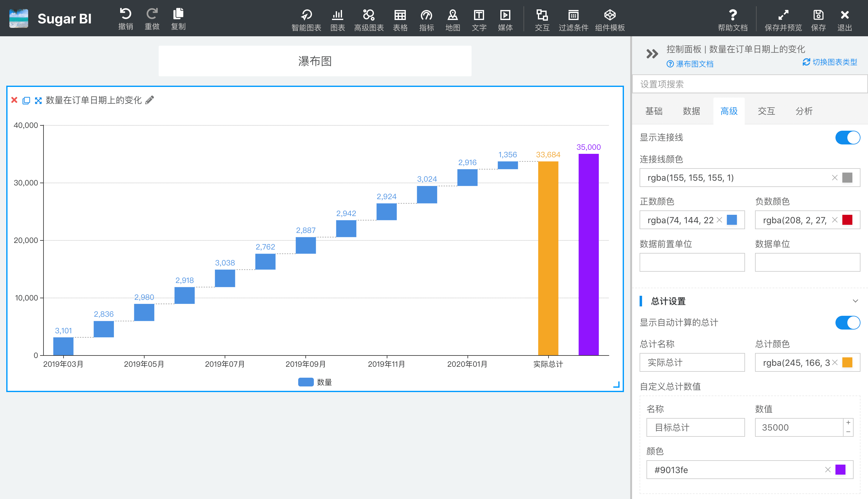Add a 文字 text component
The image size is (868, 499).
point(479,20)
